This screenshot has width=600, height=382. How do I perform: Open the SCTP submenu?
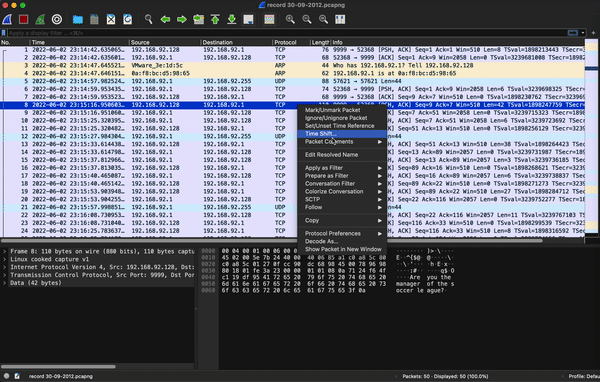[x=342, y=199]
